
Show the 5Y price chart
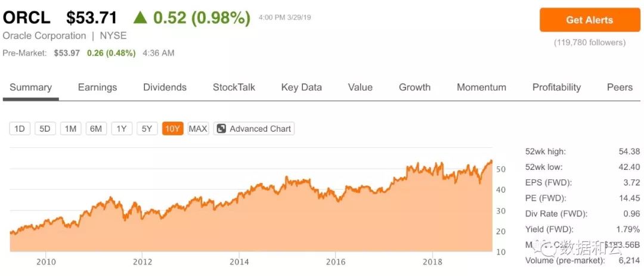(x=147, y=129)
